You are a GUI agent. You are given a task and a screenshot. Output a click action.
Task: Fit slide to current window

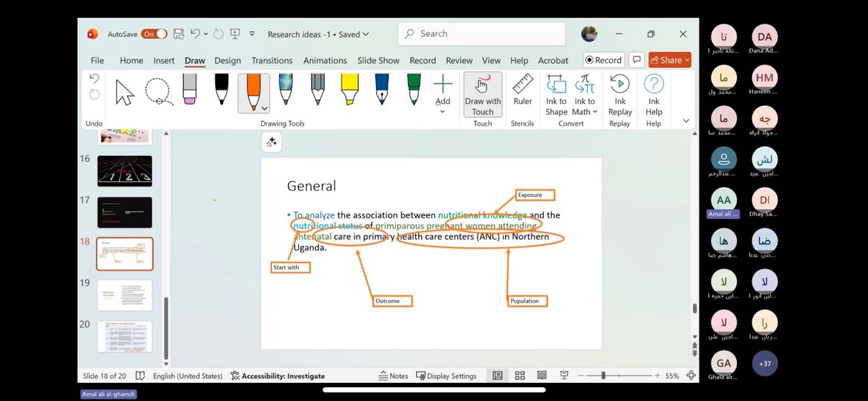click(692, 376)
